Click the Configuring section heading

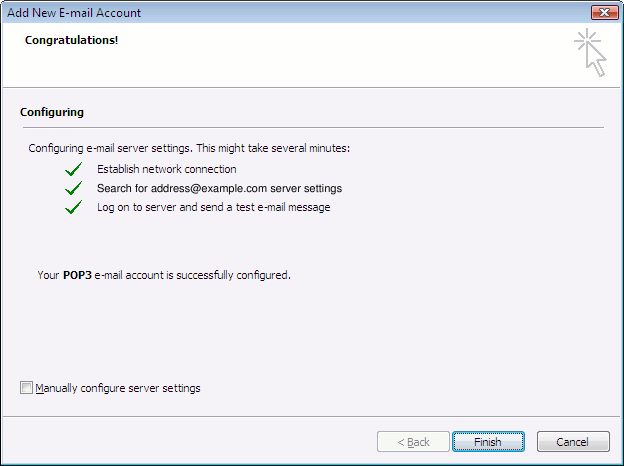[52, 112]
